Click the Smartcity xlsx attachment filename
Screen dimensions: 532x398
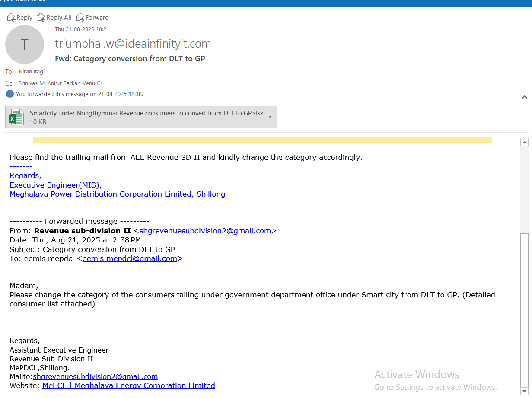click(x=146, y=113)
